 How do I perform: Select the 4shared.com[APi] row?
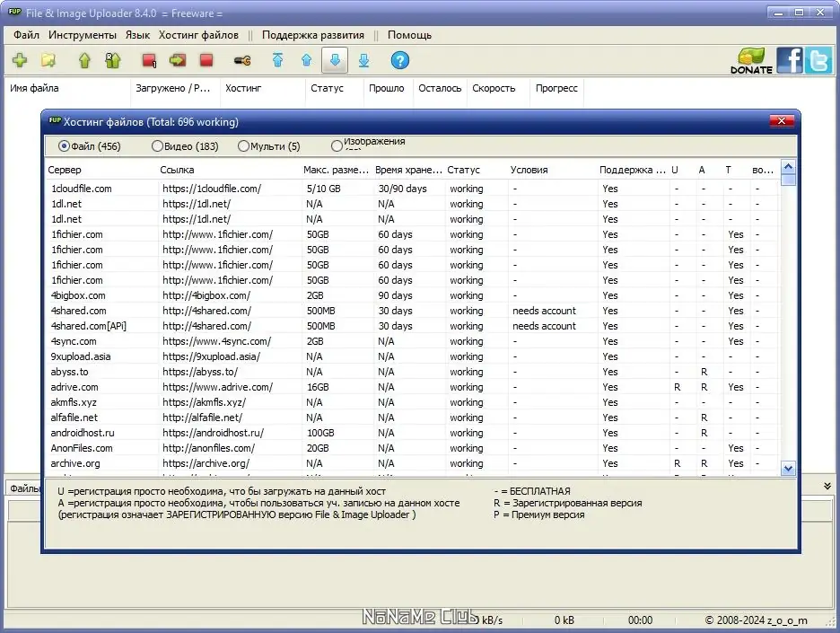pos(411,326)
